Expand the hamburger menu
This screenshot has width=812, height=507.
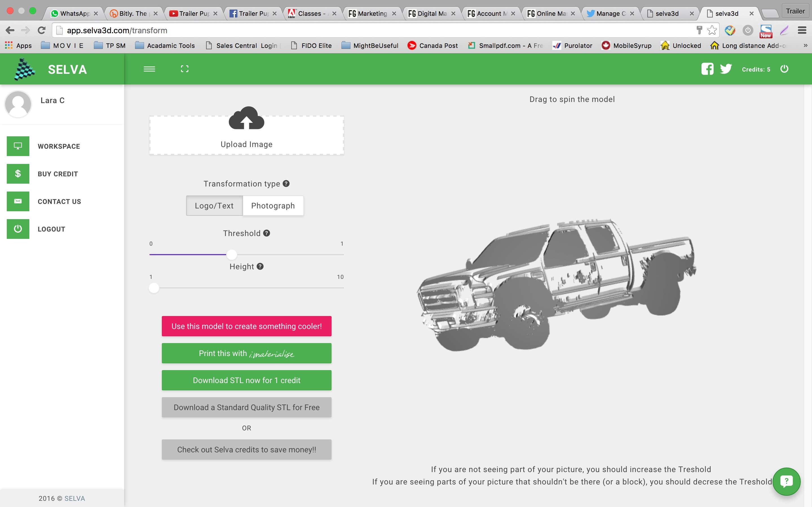click(x=149, y=69)
